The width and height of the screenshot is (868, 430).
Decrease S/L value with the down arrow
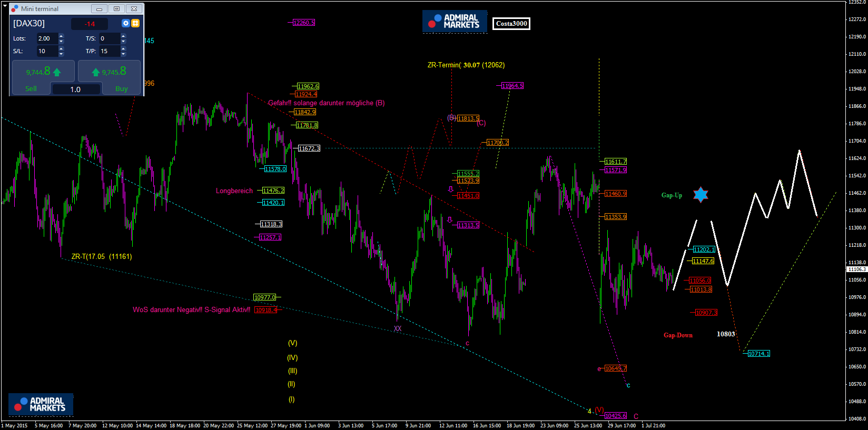pyautogui.click(x=61, y=54)
